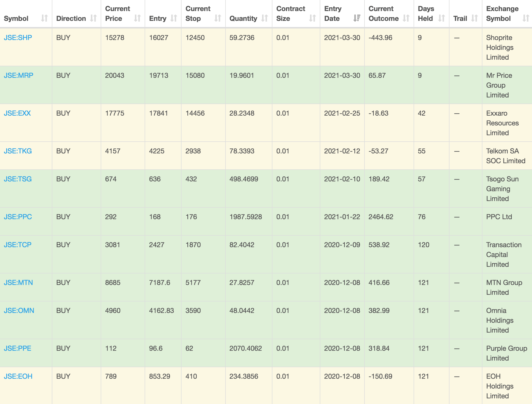Select entry date 2021-02-10 cell
532x404 pixels.
point(342,189)
